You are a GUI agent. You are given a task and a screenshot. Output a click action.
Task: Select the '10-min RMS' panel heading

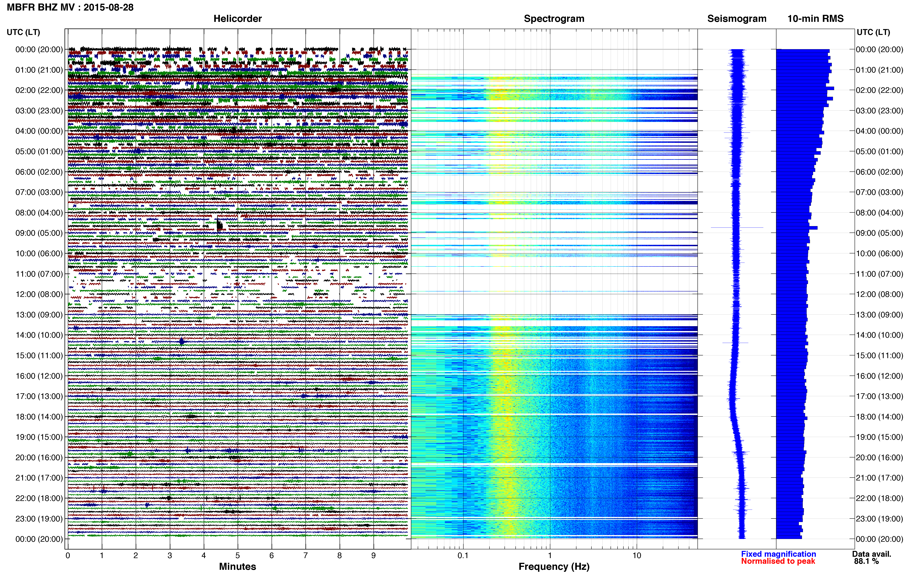[816, 19]
